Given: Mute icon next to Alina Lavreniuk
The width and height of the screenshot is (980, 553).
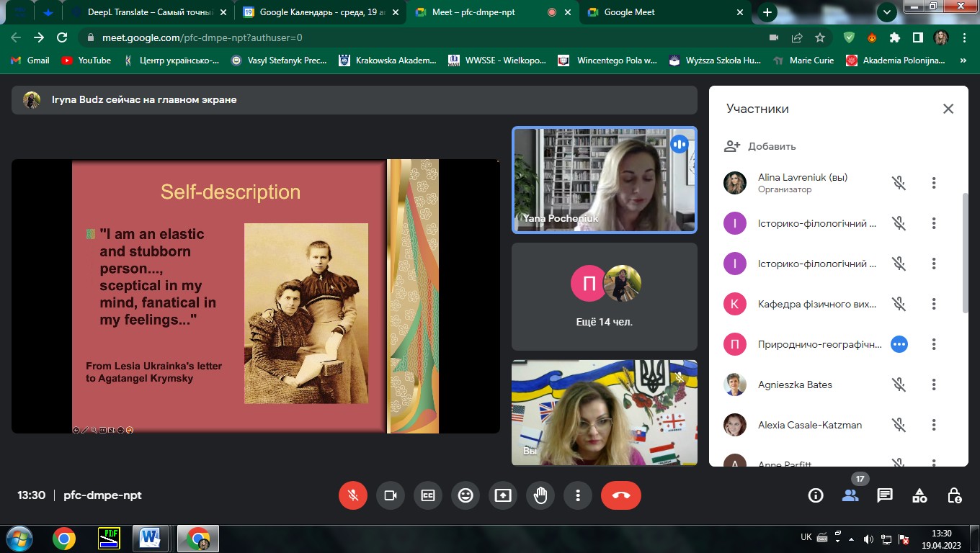Looking at the screenshot, I should (x=899, y=183).
